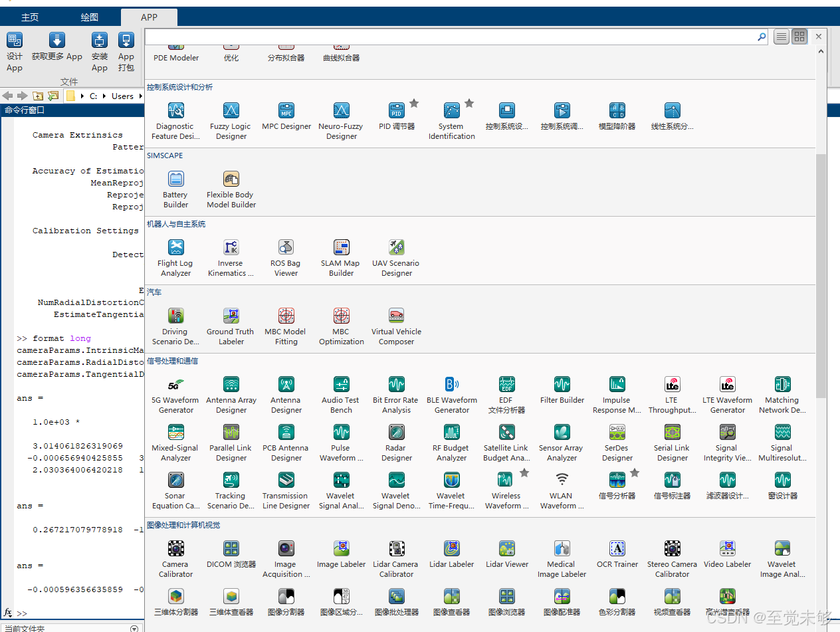Screen dimensions: 840x632
Task: Launch the SLAM Map Builder app
Action: (x=341, y=258)
